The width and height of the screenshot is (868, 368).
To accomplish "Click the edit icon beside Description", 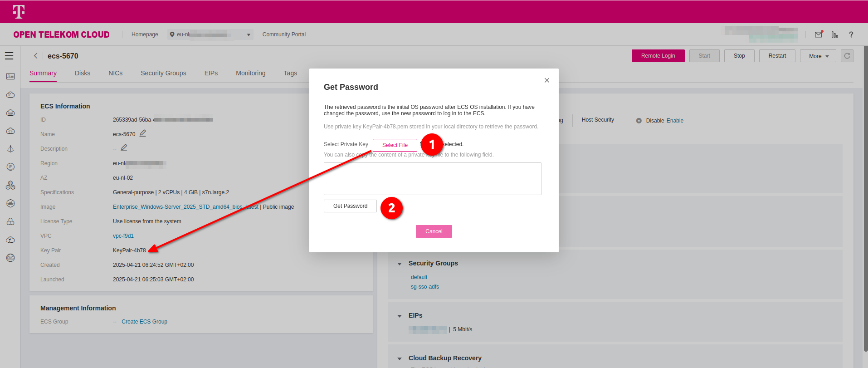I will coord(124,148).
